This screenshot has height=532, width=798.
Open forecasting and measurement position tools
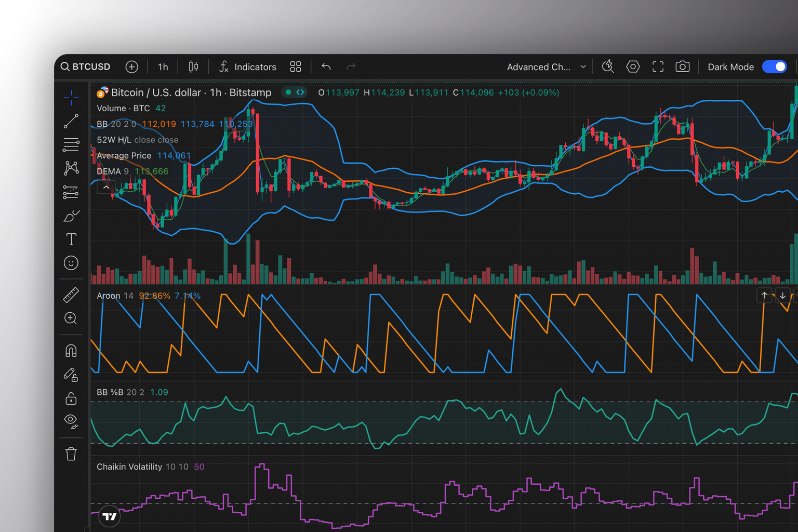click(x=71, y=192)
